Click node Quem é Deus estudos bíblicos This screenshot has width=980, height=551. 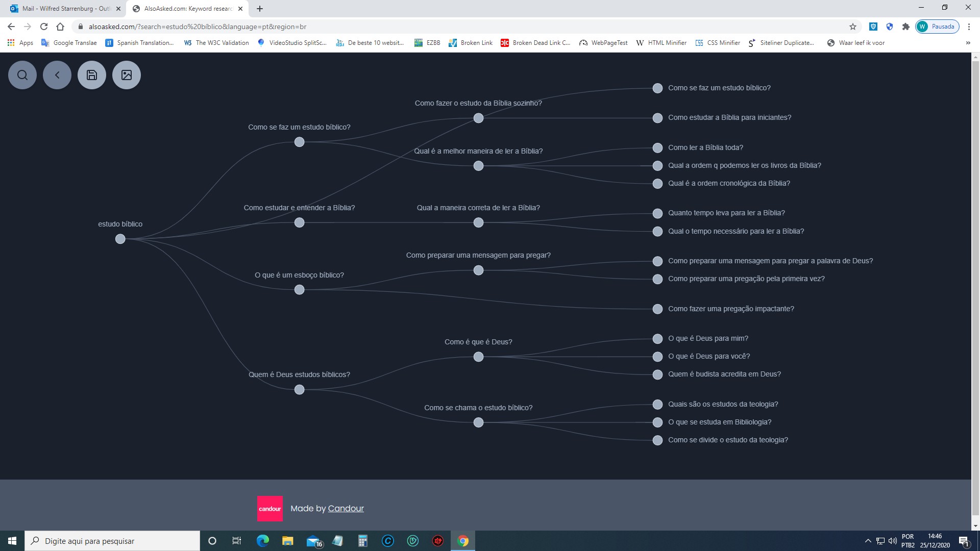(299, 390)
